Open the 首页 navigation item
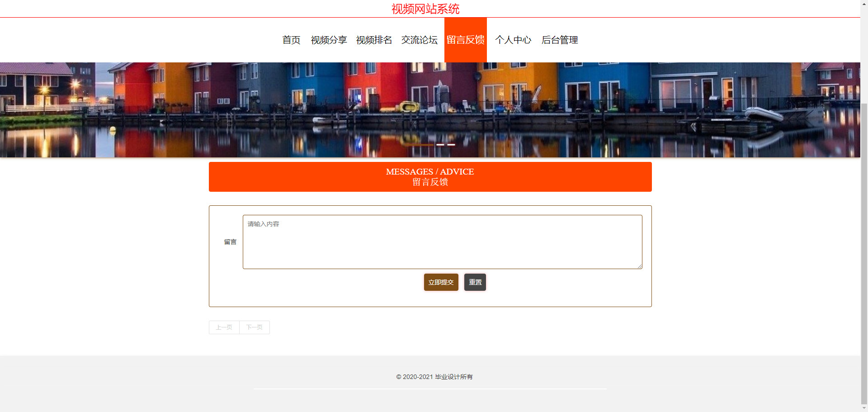 (291, 40)
